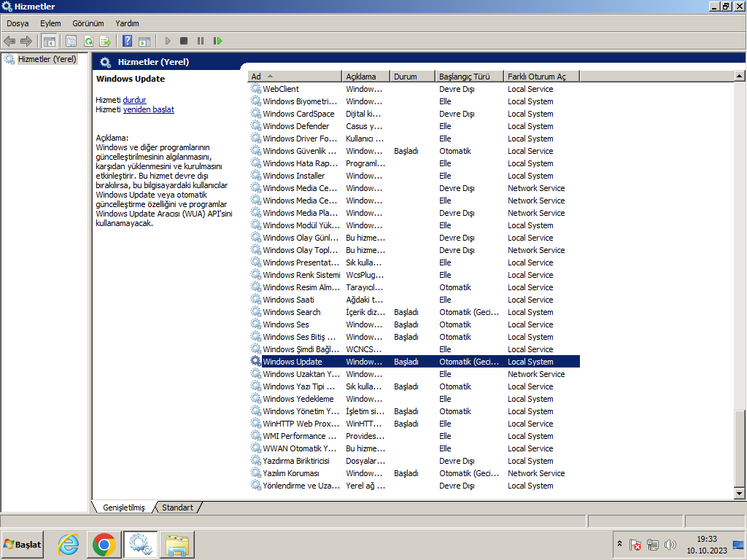
Task: Click the gear icon of Windows Update row
Action: pos(256,361)
